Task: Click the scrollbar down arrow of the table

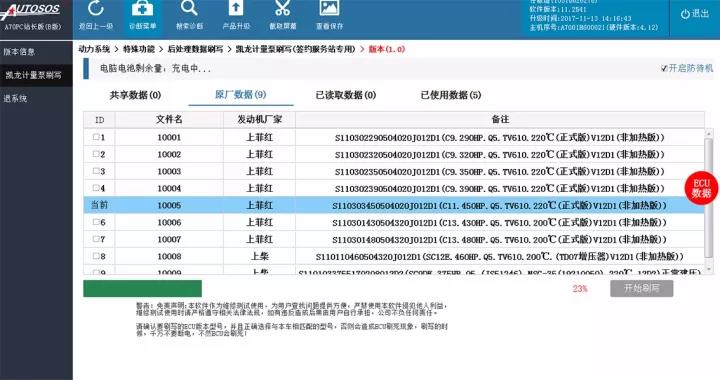Action: point(709,268)
